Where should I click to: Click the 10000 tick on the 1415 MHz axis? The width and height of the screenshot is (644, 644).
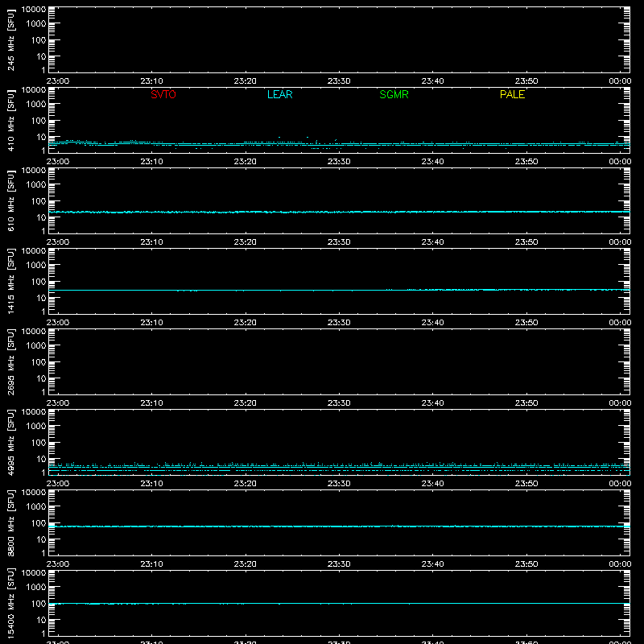(x=34, y=250)
